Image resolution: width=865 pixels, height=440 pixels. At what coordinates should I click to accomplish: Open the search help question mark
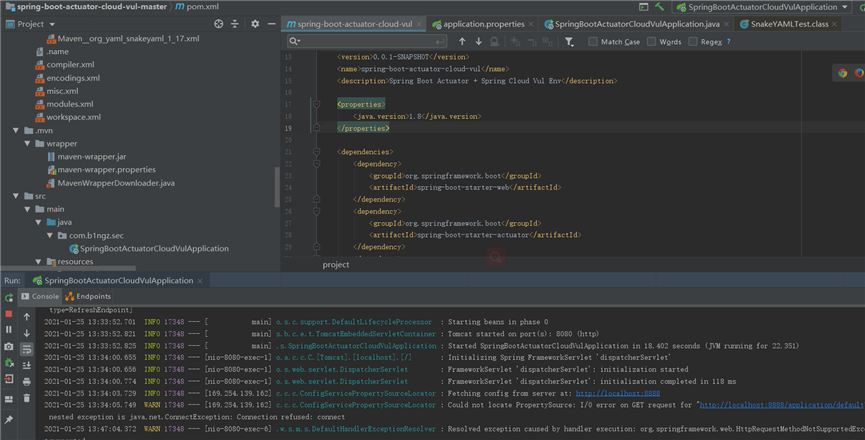[x=729, y=41]
